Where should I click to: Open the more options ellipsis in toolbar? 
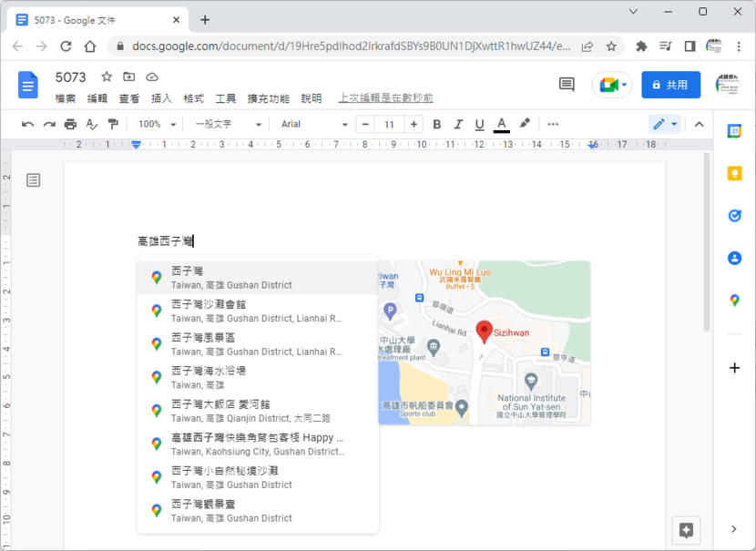tap(553, 125)
